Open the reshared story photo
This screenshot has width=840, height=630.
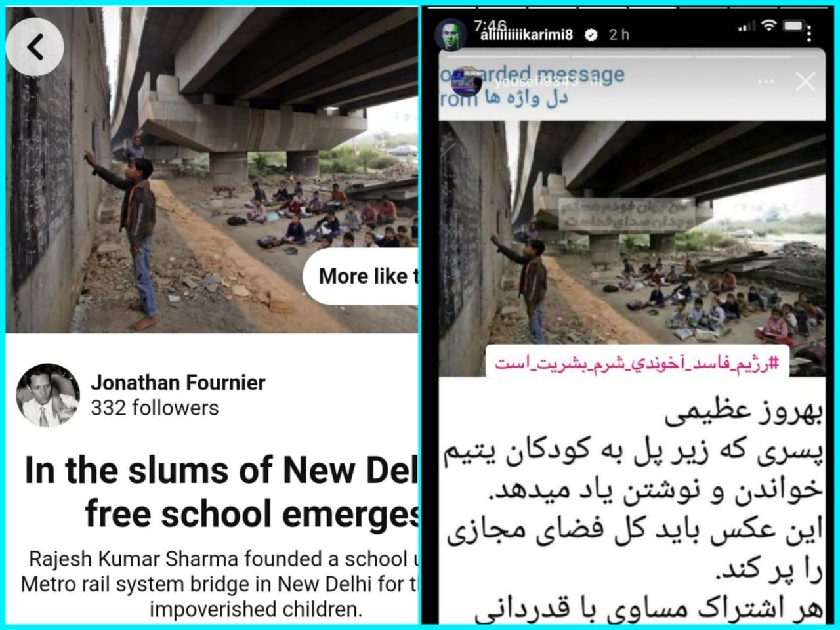632,248
